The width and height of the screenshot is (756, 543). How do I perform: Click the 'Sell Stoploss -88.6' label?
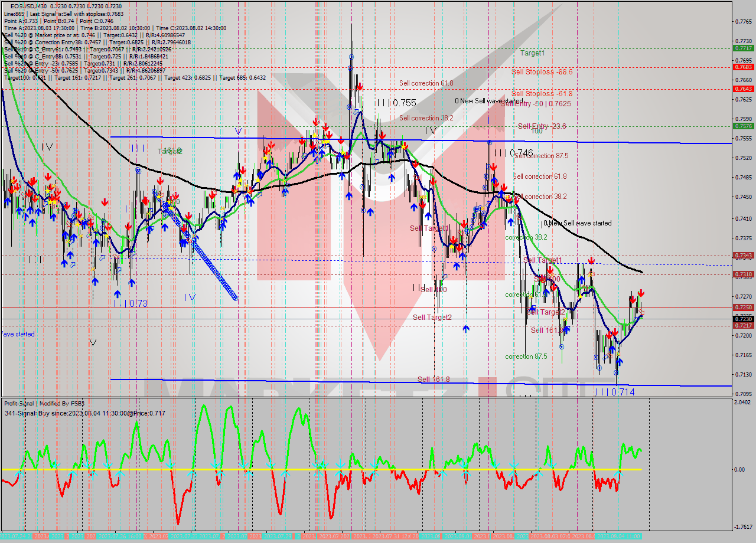(x=542, y=71)
